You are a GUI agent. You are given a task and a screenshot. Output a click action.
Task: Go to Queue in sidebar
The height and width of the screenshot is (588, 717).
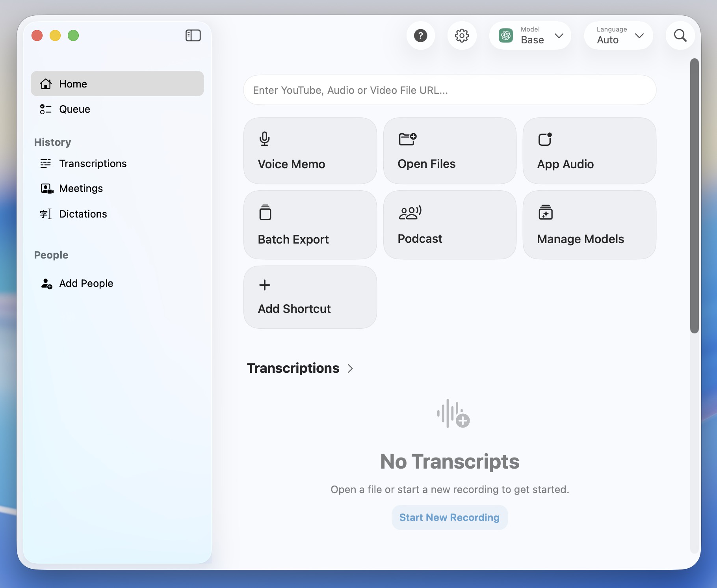(x=74, y=109)
